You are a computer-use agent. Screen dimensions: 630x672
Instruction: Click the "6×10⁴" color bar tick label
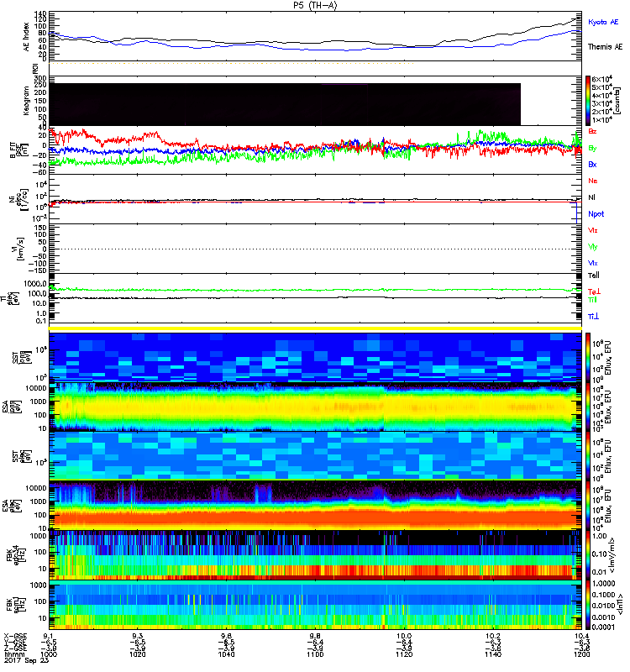click(601, 79)
